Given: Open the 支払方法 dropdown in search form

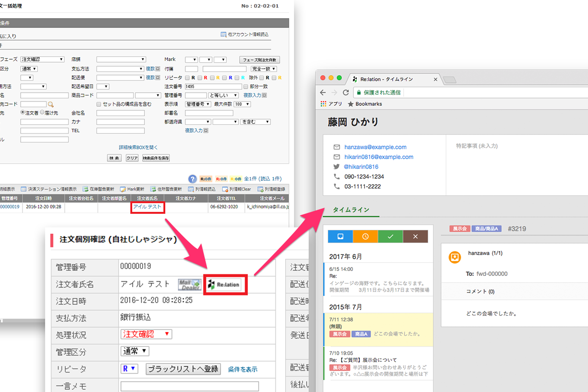Looking at the screenshot, I should 120,69.
